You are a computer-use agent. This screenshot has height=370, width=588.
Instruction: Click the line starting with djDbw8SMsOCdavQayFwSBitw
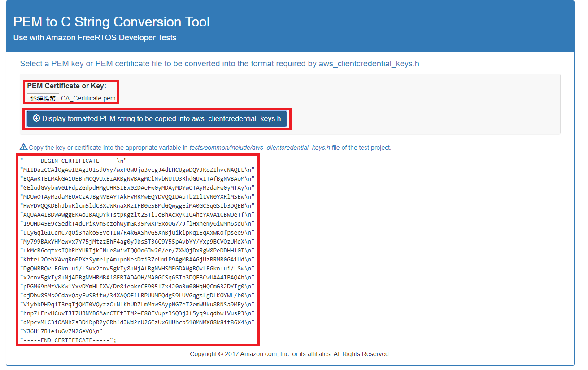[138, 295]
